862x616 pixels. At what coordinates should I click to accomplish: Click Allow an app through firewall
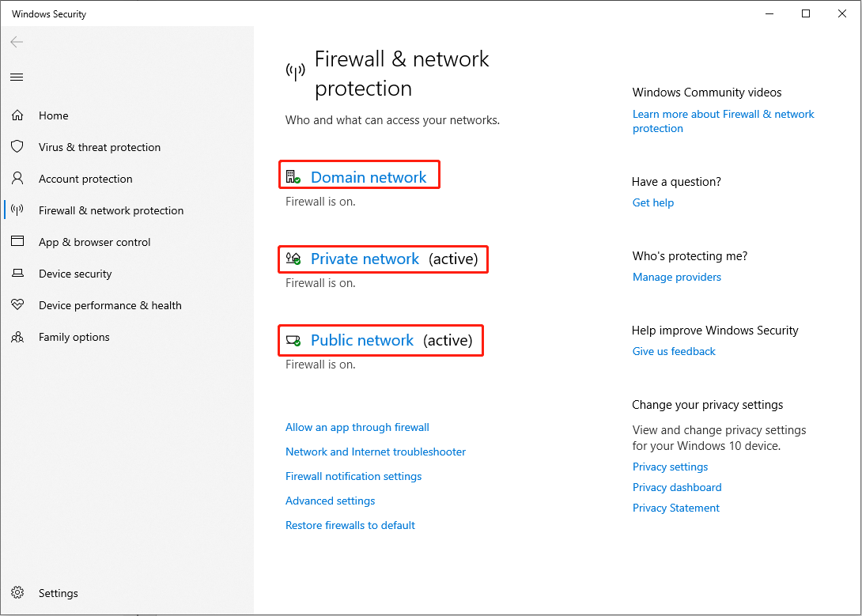point(357,427)
